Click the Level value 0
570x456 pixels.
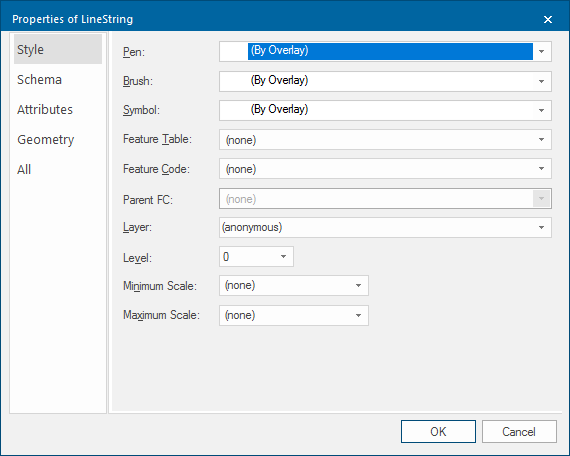tap(226, 257)
